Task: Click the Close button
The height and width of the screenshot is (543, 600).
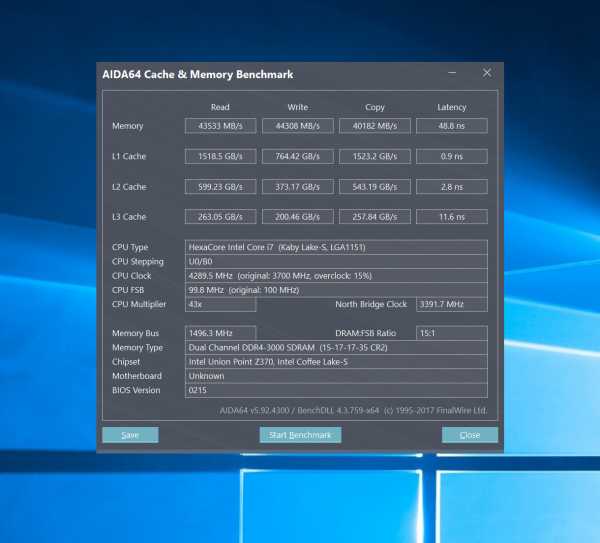Action: pos(470,435)
